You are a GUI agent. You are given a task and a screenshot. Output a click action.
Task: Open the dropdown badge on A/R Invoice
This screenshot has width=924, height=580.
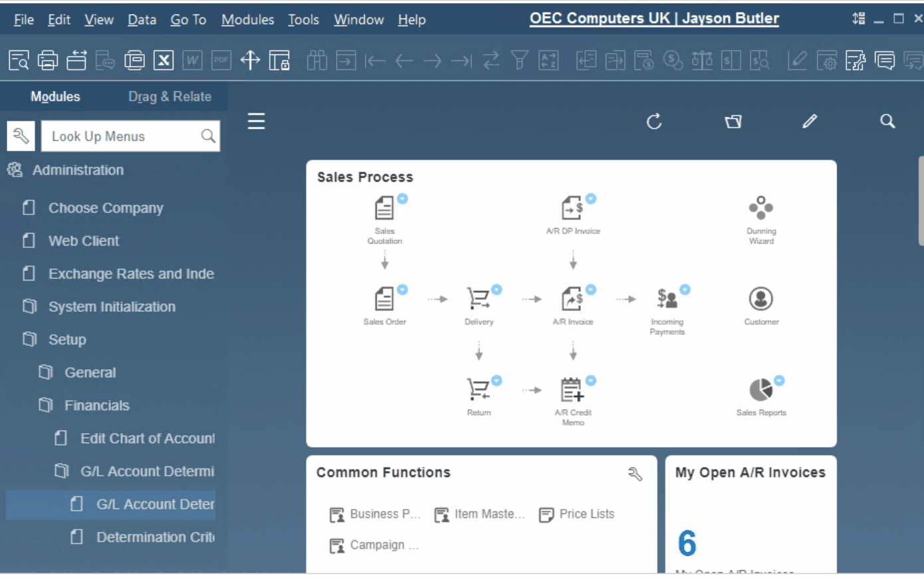coord(591,289)
